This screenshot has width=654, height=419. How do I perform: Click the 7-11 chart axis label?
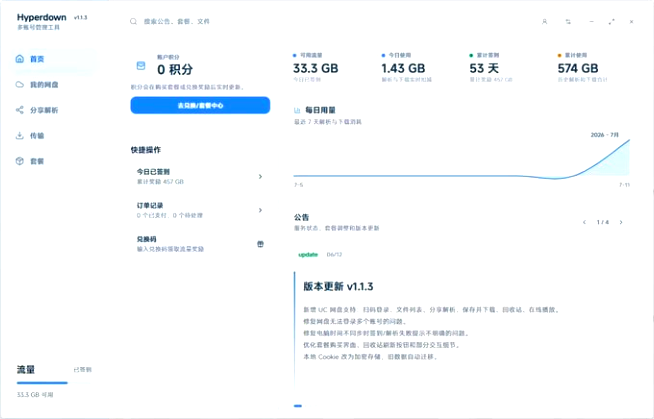point(624,185)
